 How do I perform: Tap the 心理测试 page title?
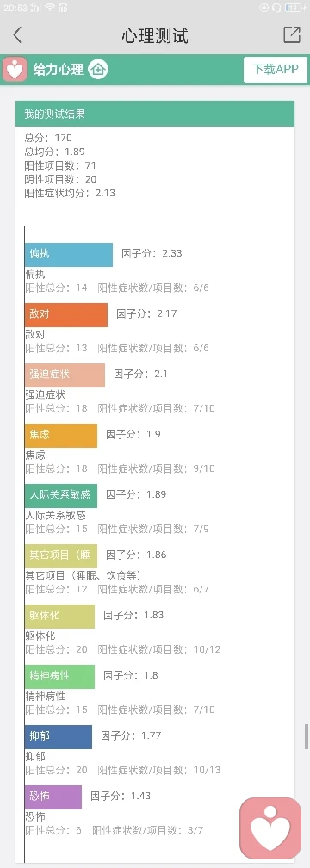[155, 36]
